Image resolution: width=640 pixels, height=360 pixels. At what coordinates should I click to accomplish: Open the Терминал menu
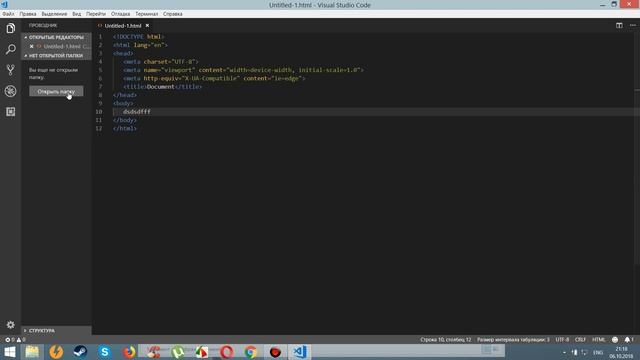click(147, 14)
